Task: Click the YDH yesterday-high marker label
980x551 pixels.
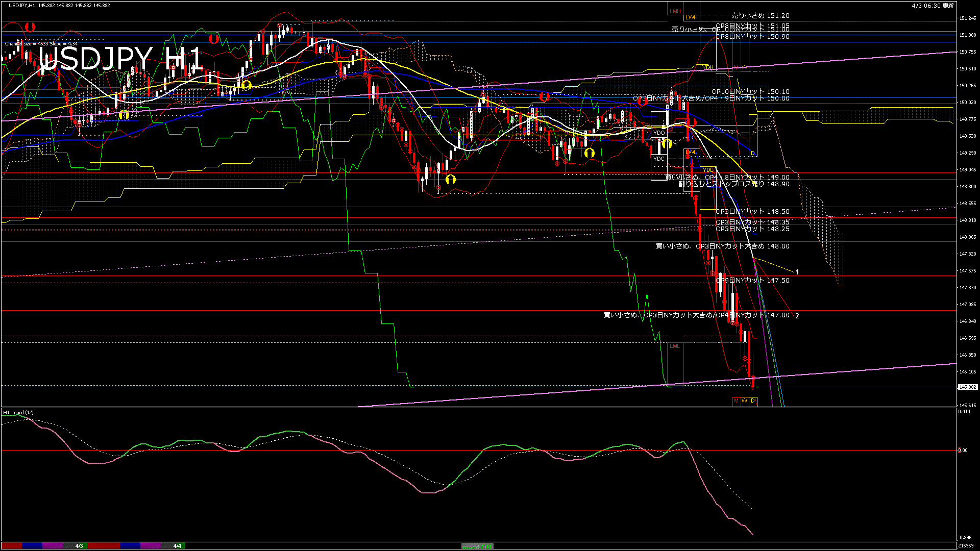Action: tap(707, 67)
